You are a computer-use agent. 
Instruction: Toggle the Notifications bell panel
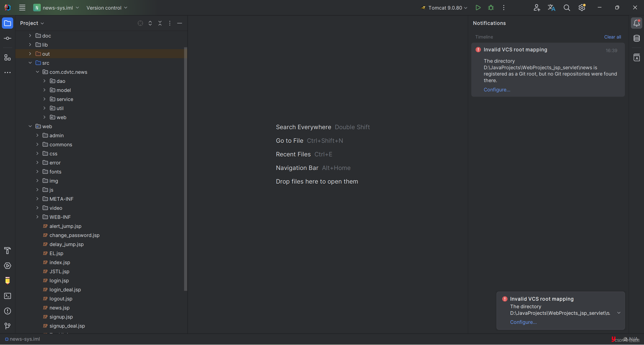click(x=636, y=23)
